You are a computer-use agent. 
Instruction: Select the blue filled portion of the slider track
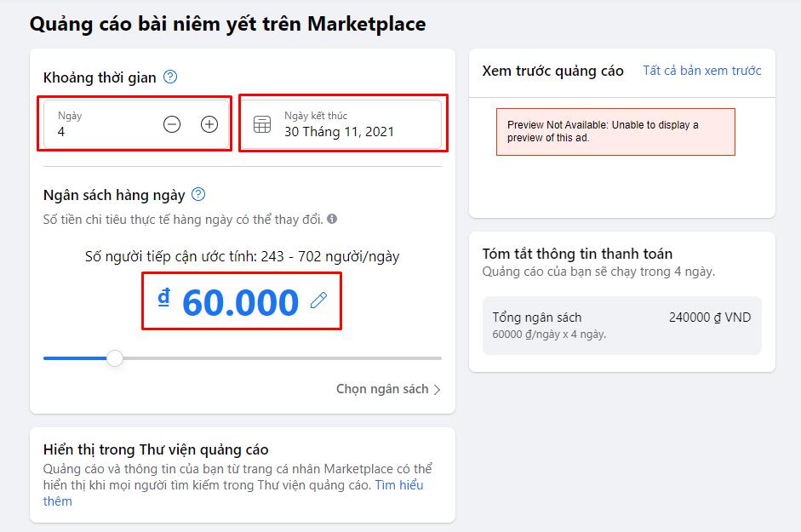(77, 359)
